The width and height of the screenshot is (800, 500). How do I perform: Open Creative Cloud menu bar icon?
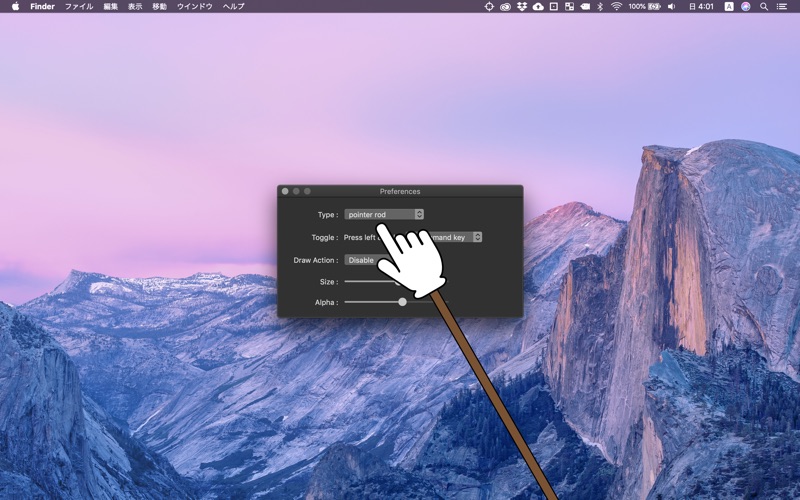[x=505, y=6]
